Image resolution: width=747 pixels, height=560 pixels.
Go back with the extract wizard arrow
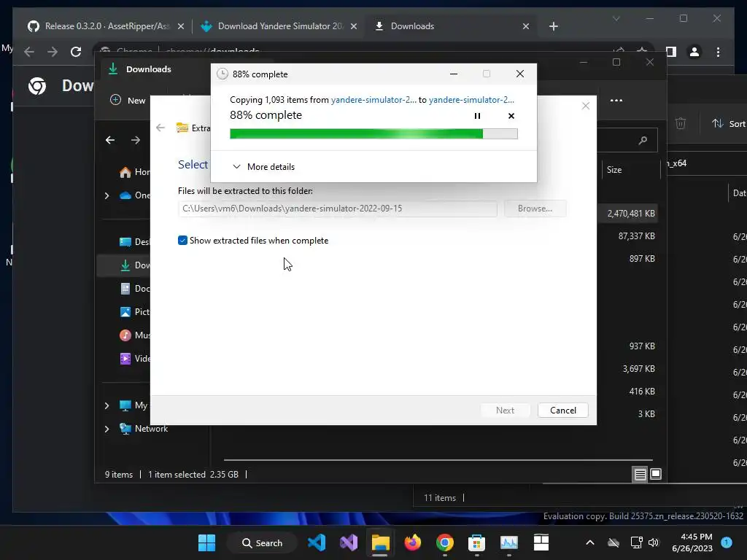pyautogui.click(x=160, y=128)
